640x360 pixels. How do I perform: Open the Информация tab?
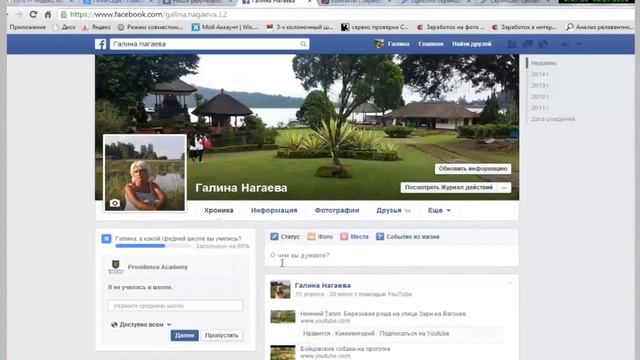point(274,210)
